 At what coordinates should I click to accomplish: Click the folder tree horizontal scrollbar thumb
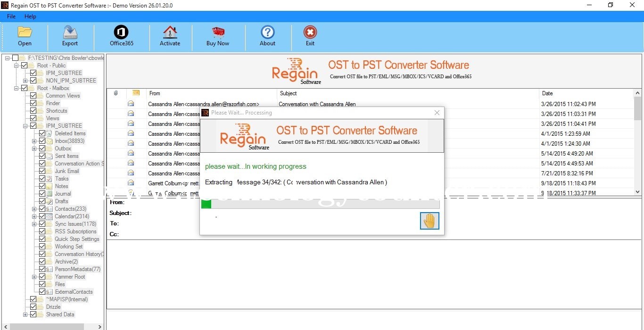pos(47,326)
